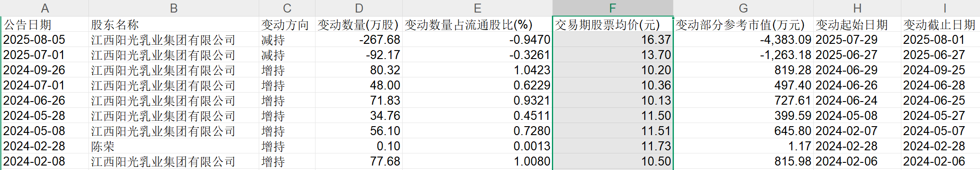Select the quantity cell 34.76

pos(359,116)
